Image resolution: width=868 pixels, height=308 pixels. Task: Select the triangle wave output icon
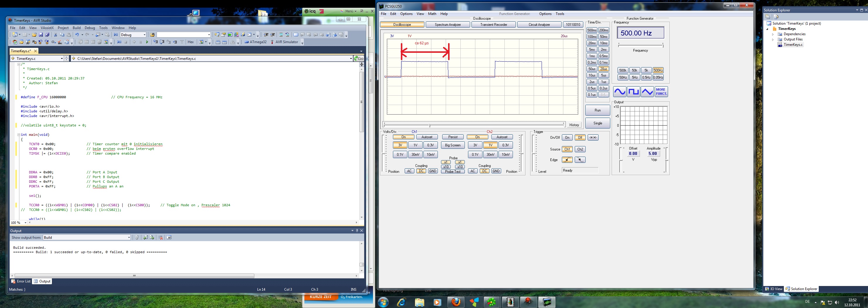point(647,92)
